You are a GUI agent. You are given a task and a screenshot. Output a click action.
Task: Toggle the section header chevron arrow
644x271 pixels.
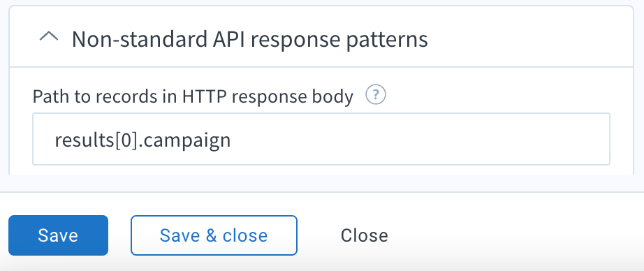click(x=48, y=38)
